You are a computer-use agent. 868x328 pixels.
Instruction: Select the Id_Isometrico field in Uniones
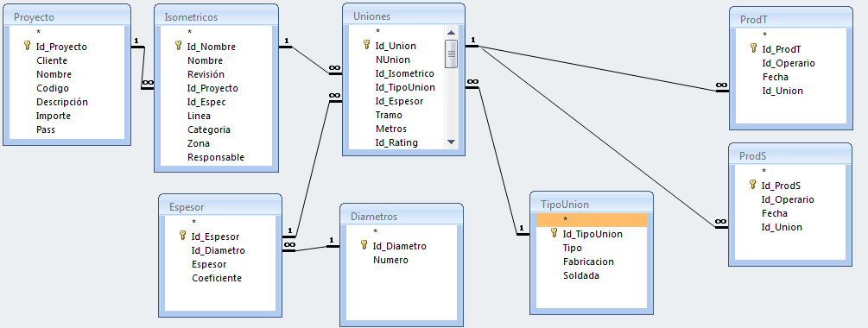click(405, 73)
